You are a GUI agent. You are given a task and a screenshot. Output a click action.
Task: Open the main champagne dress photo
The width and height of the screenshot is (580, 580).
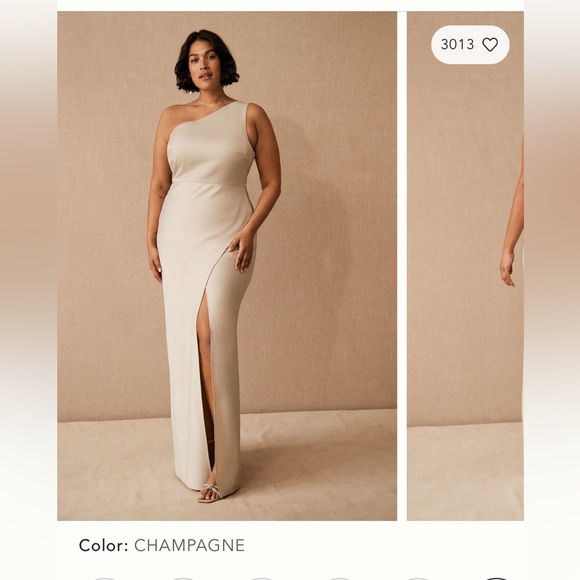pyautogui.click(x=227, y=266)
